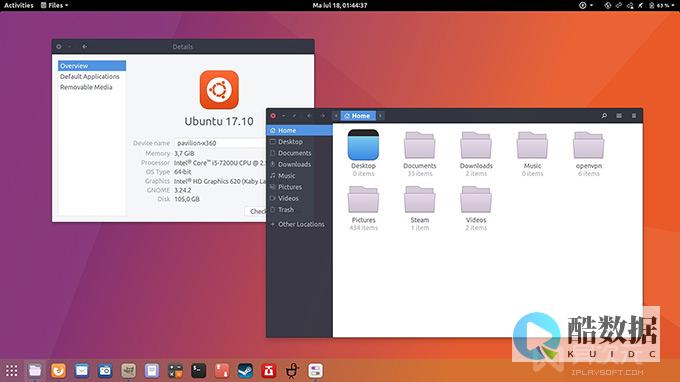Go forward in Files navigation
This screenshot has width=680, height=382.
tap(323, 116)
